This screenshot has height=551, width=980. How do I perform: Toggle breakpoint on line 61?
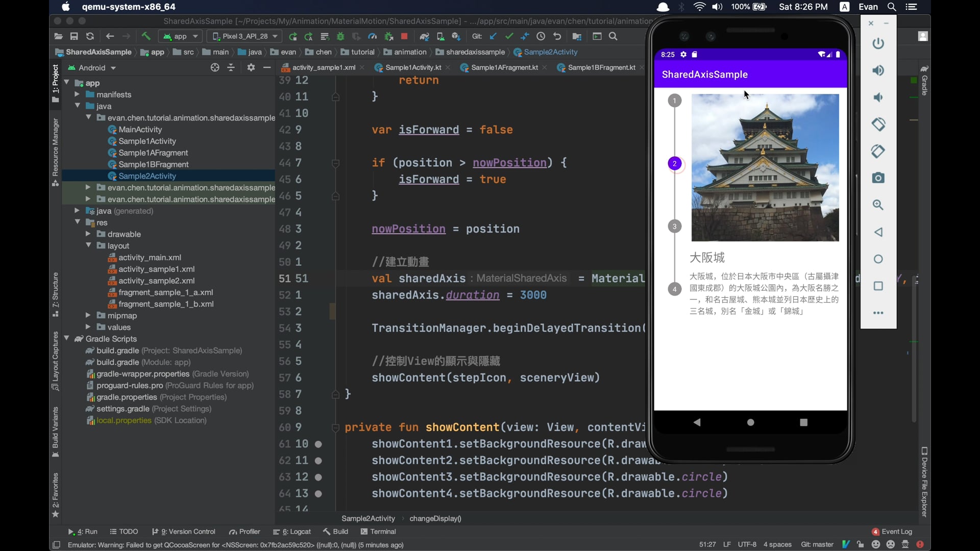(318, 444)
